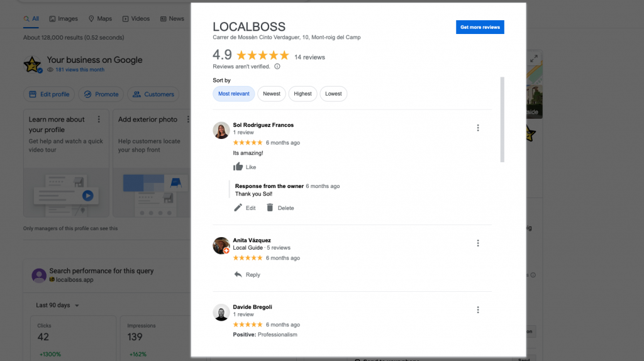Screen dimensions: 644x361
Task: Open Last 90 days dropdown
Action: pyautogui.click(x=57, y=305)
